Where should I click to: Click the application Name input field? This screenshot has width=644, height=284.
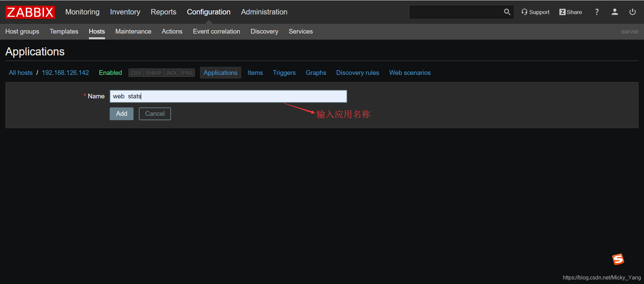click(x=228, y=96)
